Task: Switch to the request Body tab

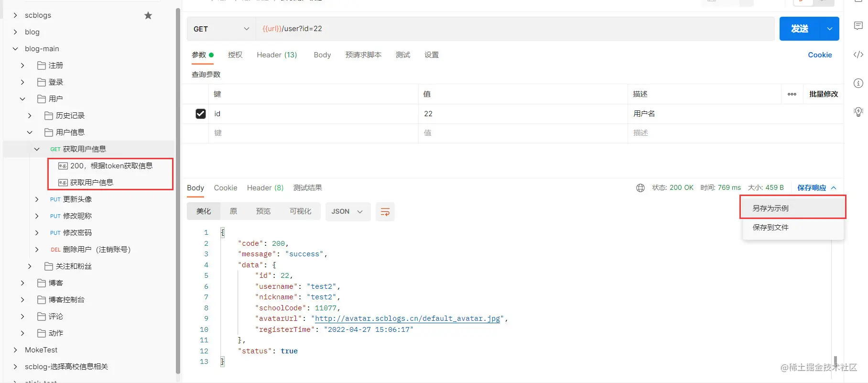Action: (x=322, y=55)
